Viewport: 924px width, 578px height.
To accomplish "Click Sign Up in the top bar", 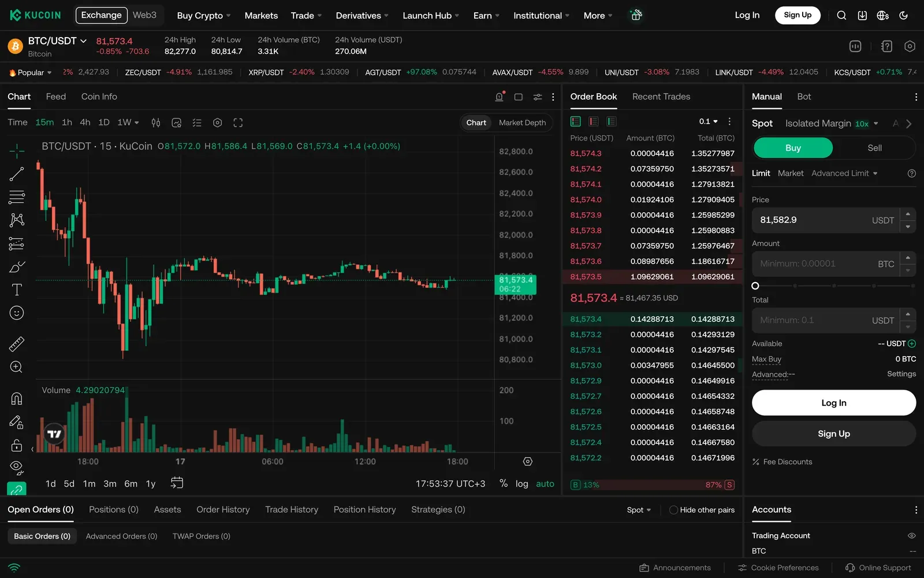I will click(798, 15).
